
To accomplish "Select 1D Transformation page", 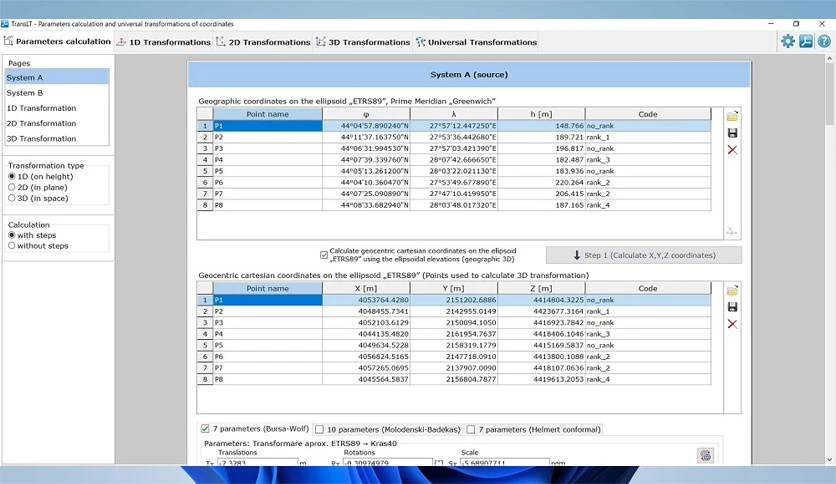I will point(57,108).
